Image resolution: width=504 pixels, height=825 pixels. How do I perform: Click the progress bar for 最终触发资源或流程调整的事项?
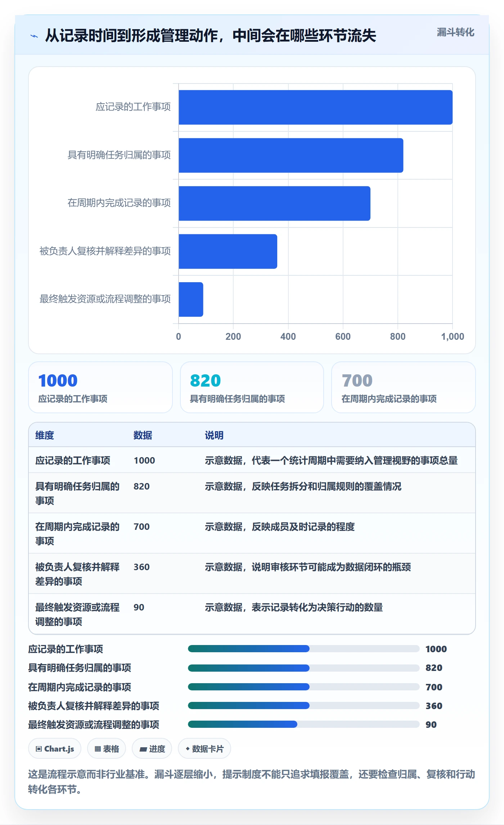click(303, 724)
